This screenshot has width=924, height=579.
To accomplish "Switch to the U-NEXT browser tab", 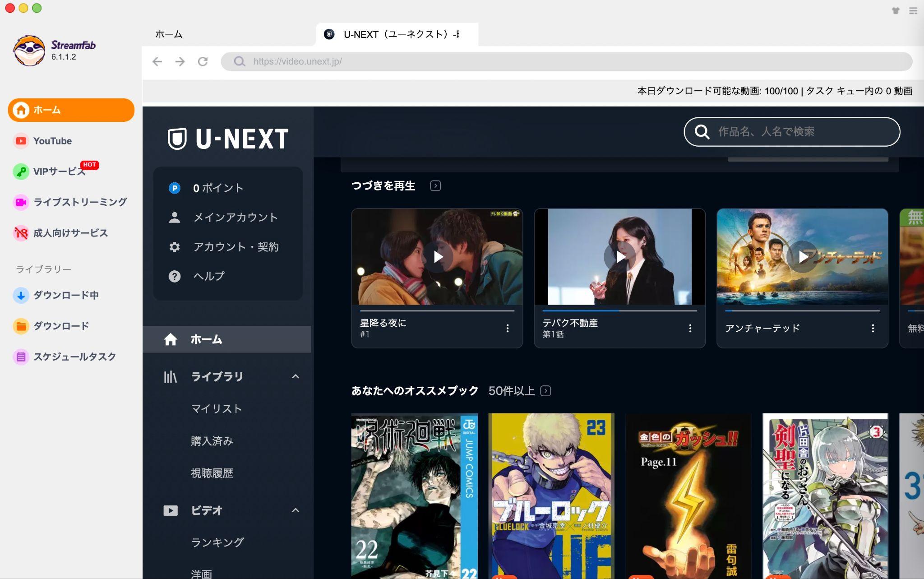I will [x=397, y=34].
